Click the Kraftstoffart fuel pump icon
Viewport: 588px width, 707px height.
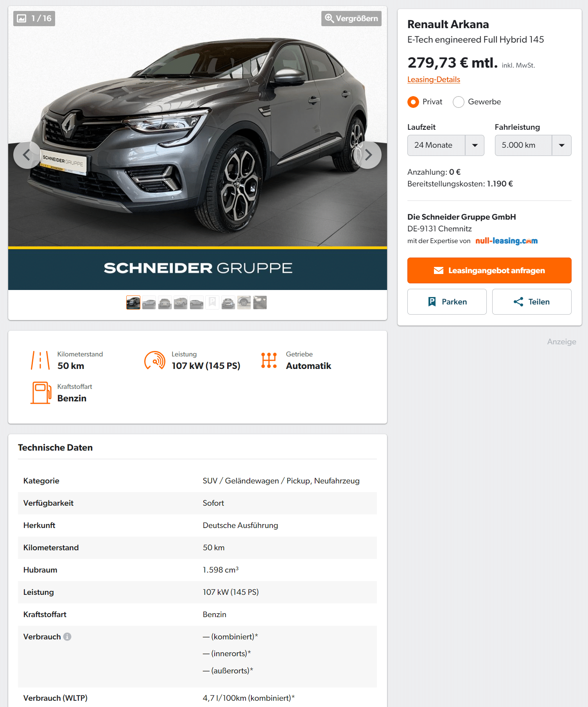(41, 393)
